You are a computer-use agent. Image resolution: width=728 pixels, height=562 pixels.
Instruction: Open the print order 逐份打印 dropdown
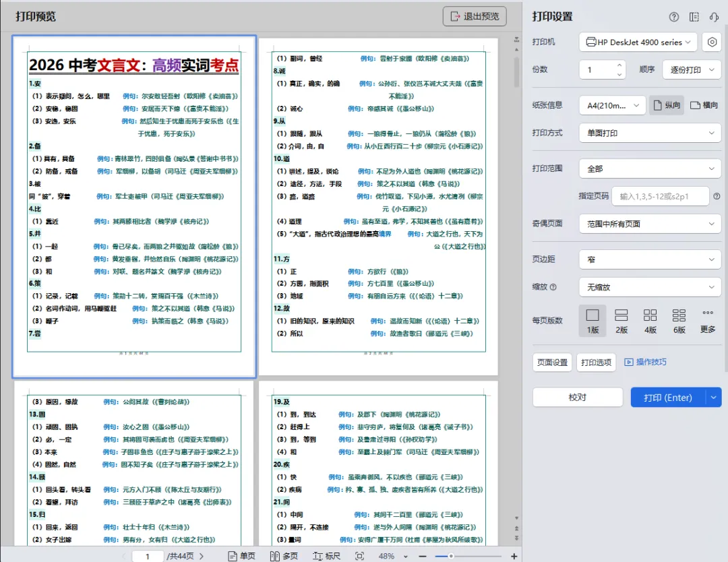click(692, 69)
